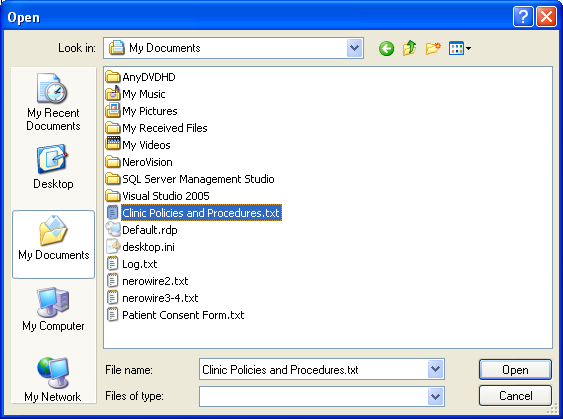The width and height of the screenshot is (563, 419).
Task: Click the Cancel button
Action: (515, 396)
